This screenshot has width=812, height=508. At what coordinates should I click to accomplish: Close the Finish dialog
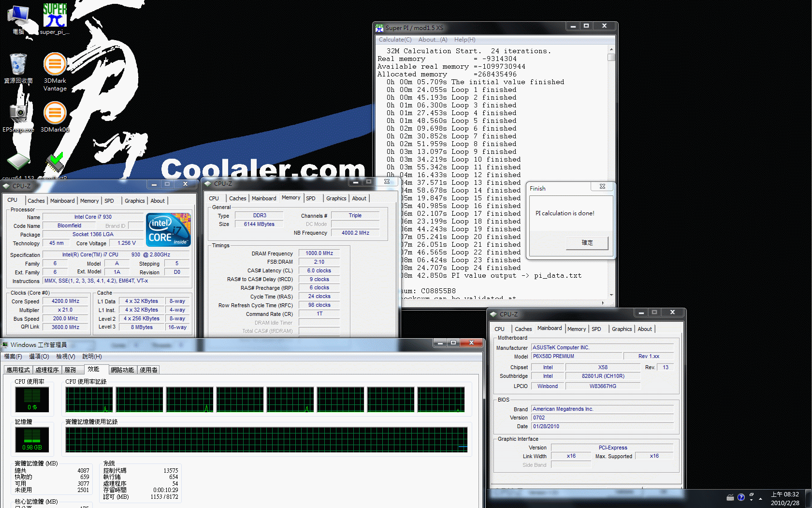602,187
